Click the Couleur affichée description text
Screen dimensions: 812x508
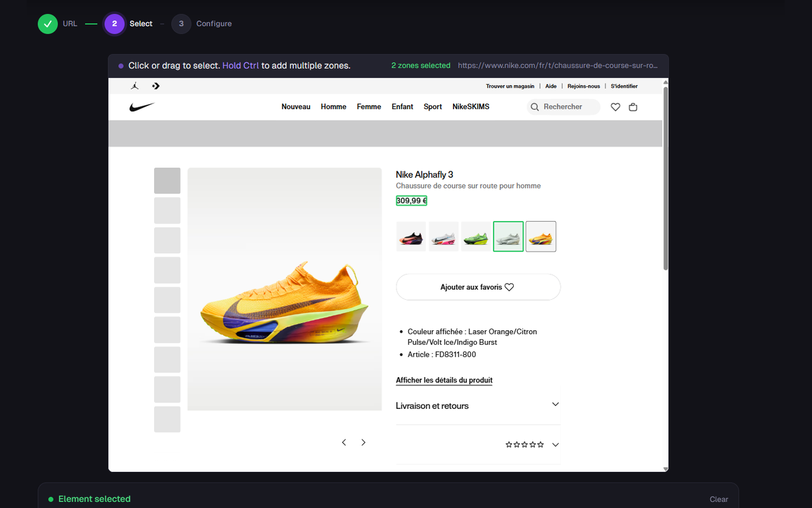click(x=472, y=337)
